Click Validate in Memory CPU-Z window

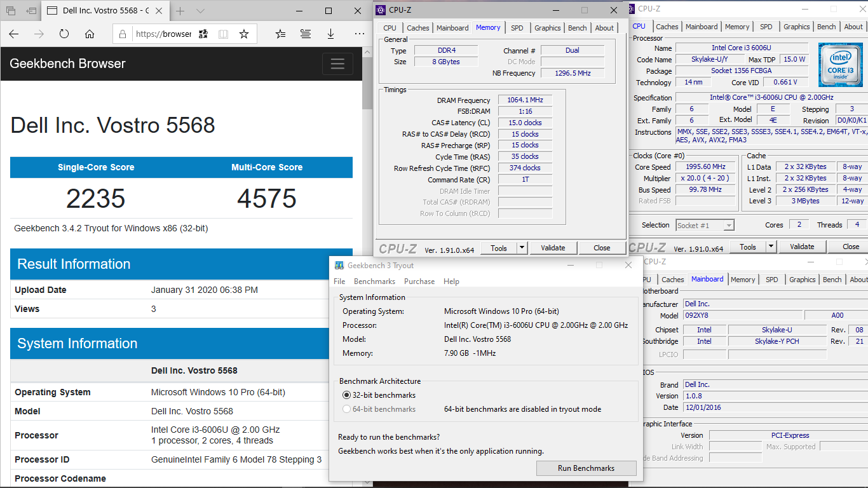pos(553,248)
